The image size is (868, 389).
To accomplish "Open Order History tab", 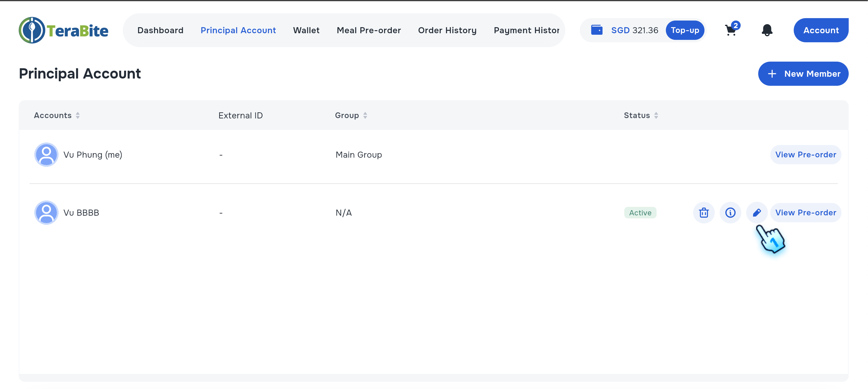I will pos(447,31).
